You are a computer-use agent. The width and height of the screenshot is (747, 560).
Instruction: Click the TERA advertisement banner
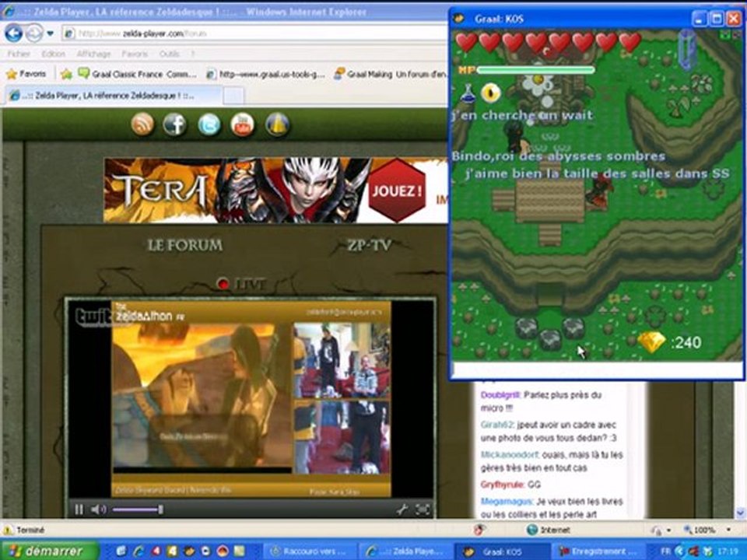275,191
